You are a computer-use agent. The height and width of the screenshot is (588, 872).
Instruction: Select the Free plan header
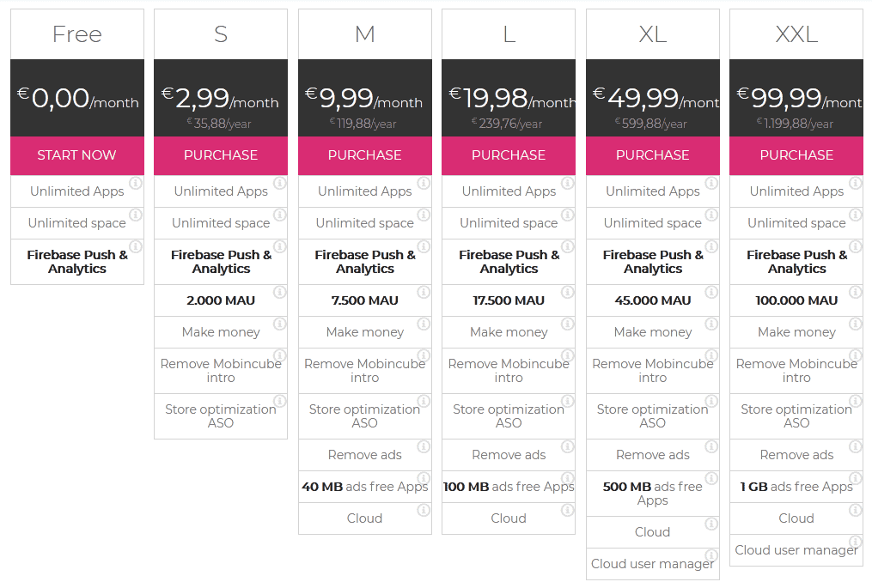click(76, 33)
